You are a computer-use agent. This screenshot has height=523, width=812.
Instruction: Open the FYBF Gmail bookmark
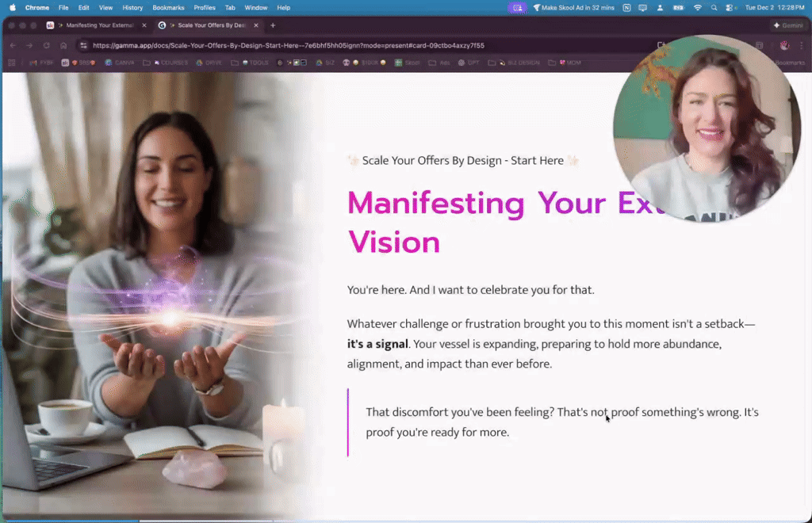click(x=42, y=63)
